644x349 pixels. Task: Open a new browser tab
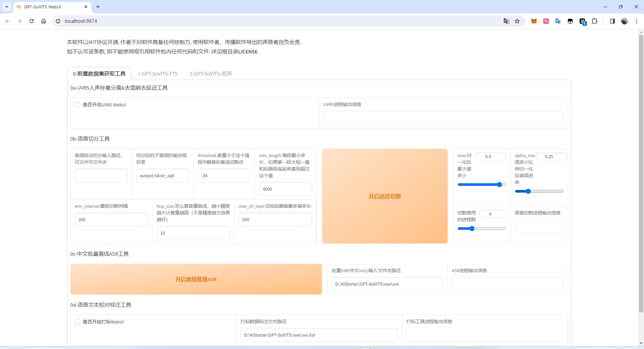pyautogui.click(x=98, y=7)
